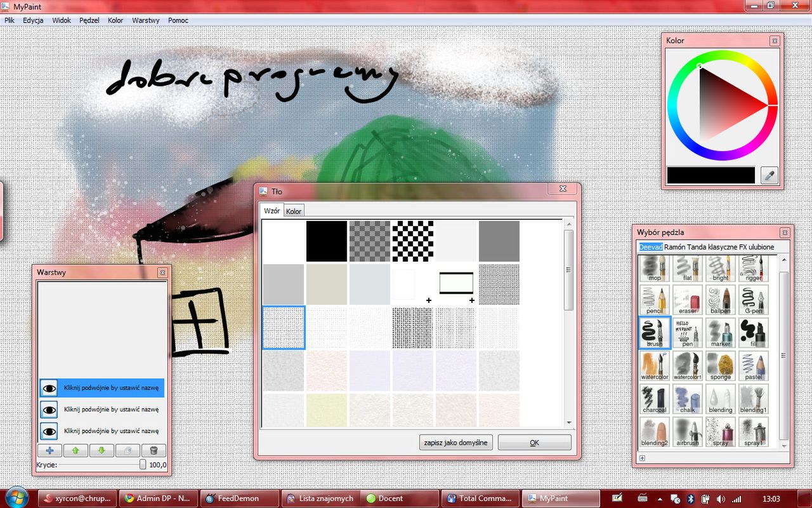
Task: Open the Pędzel menu
Action: (x=89, y=20)
